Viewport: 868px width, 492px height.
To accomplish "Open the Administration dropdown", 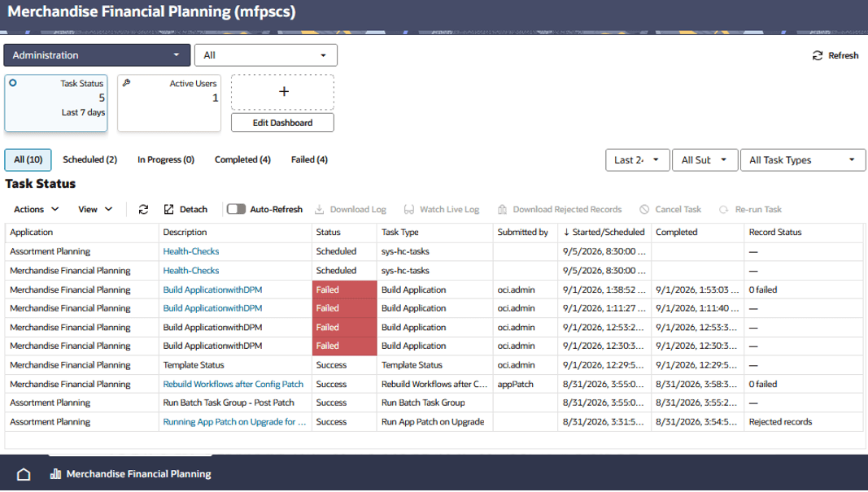I will click(x=97, y=55).
